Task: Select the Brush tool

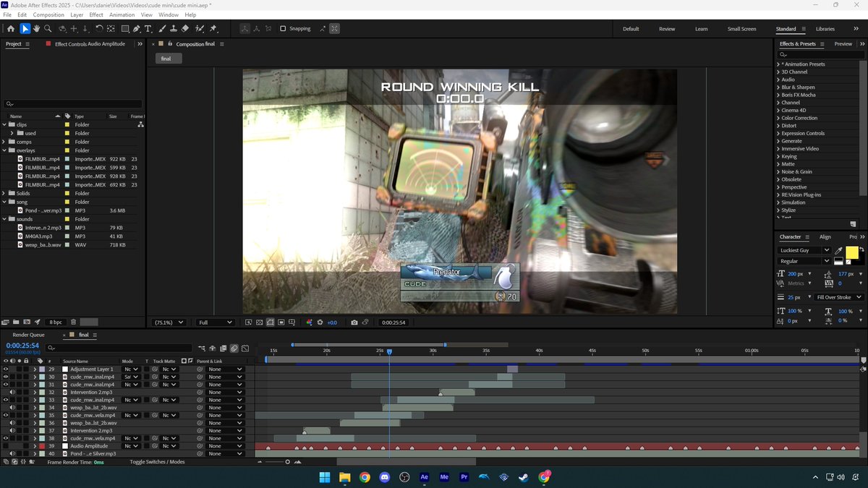Action: [x=162, y=29]
